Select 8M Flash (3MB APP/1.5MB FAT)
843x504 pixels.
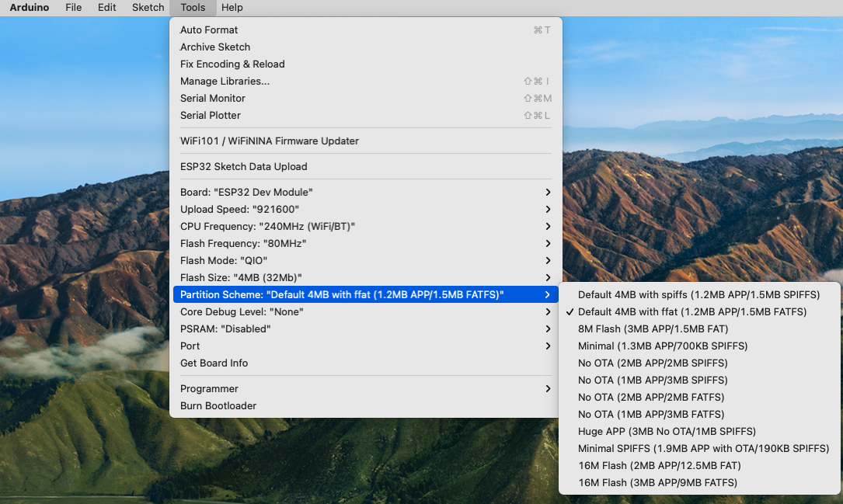(x=699, y=328)
